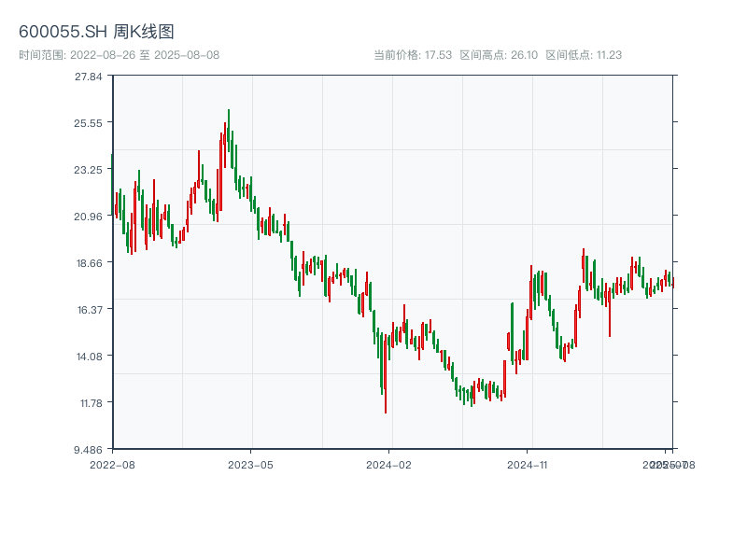Click the 27.84 y-axis price label

coord(90,76)
